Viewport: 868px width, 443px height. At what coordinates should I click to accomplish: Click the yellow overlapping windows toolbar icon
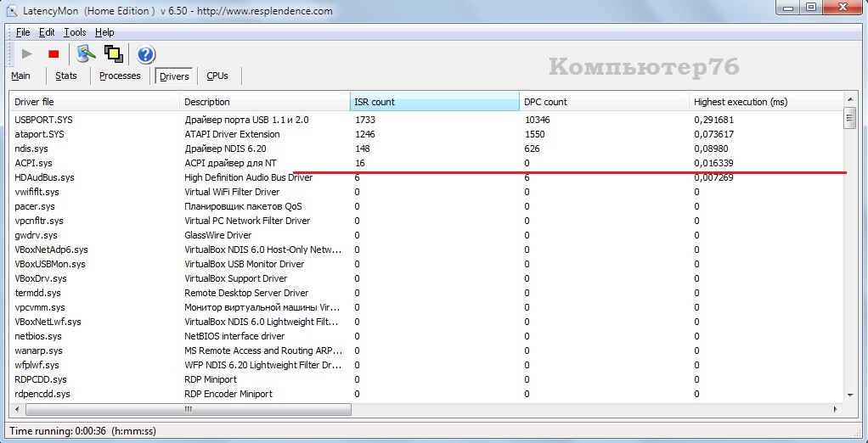(x=113, y=53)
